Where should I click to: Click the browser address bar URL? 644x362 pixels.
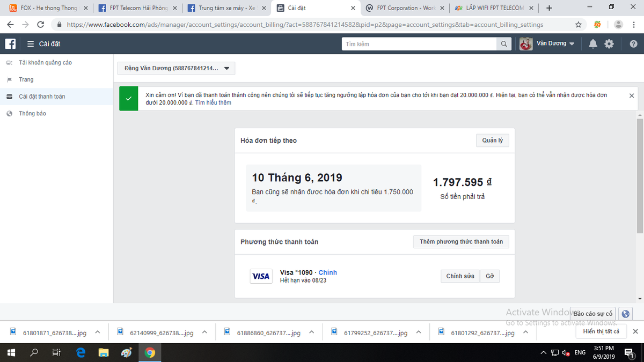(x=305, y=25)
